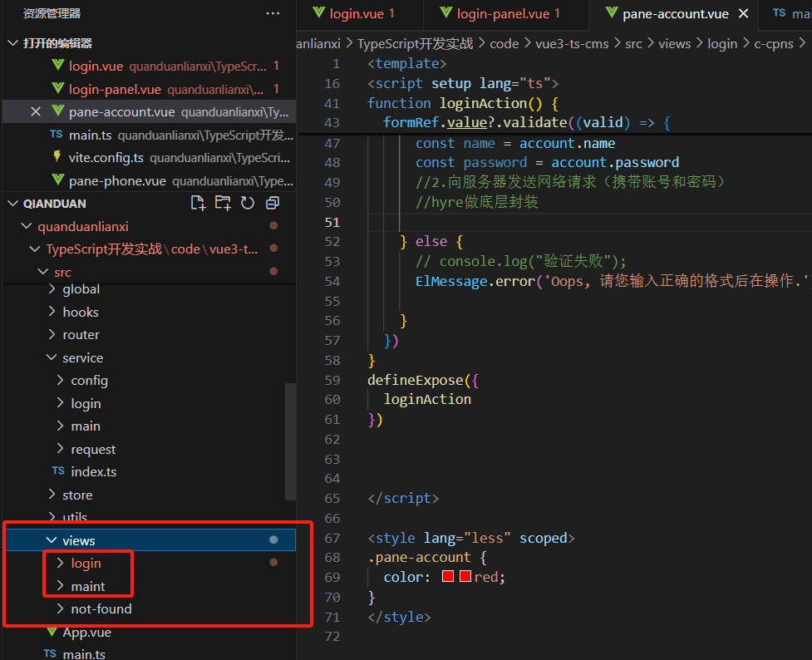Click the c-cpns breadcrumb segment

[x=774, y=44]
